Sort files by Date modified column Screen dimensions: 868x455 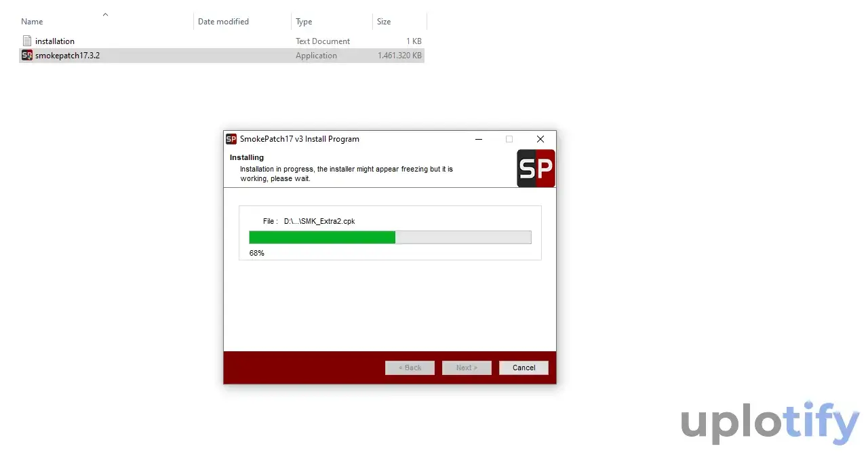(x=223, y=22)
